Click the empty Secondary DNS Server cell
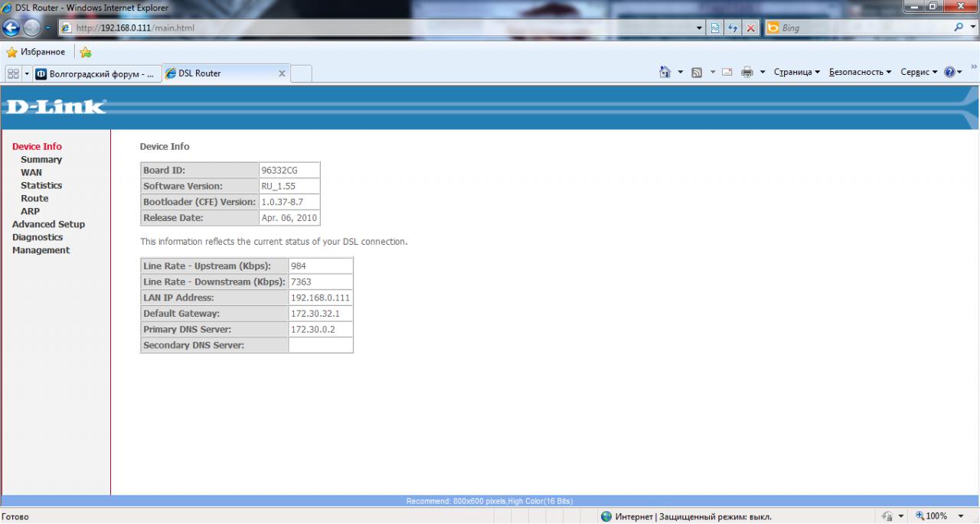The width and height of the screenshot is (980, 524). pos(321,346)
